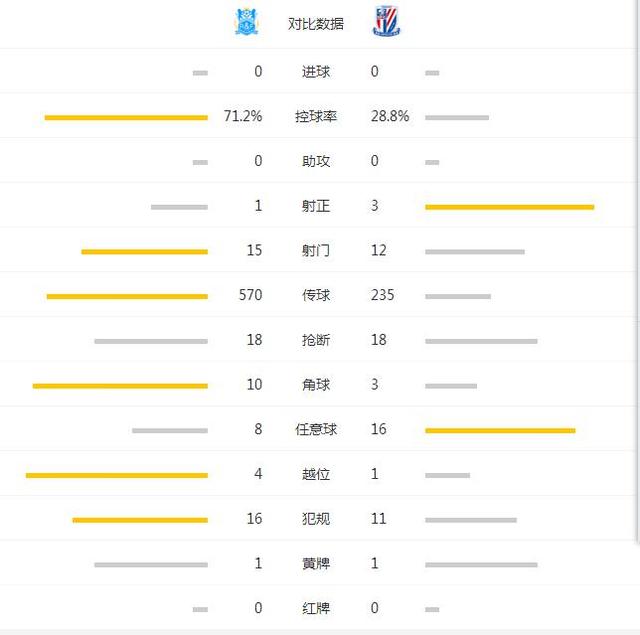The image size is (640, 635).
Task: Click the yellow bar beside 射正 value 3
Action: click(x=509, y=207)
